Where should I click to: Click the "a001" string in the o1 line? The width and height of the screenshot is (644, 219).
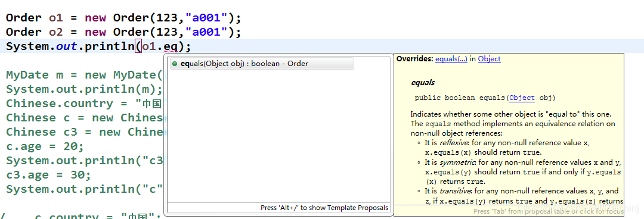206,18
